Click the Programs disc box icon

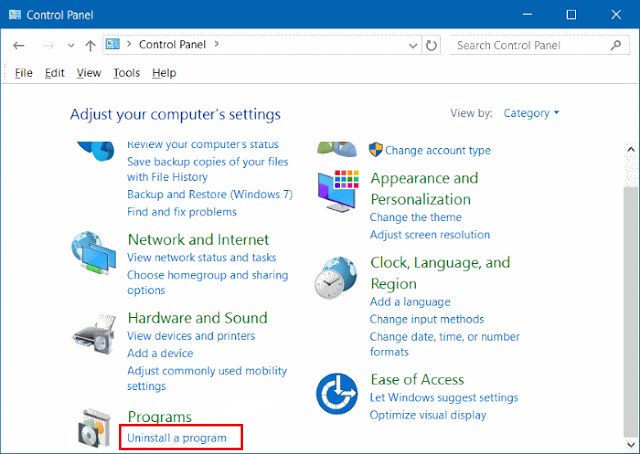point(95,428)
